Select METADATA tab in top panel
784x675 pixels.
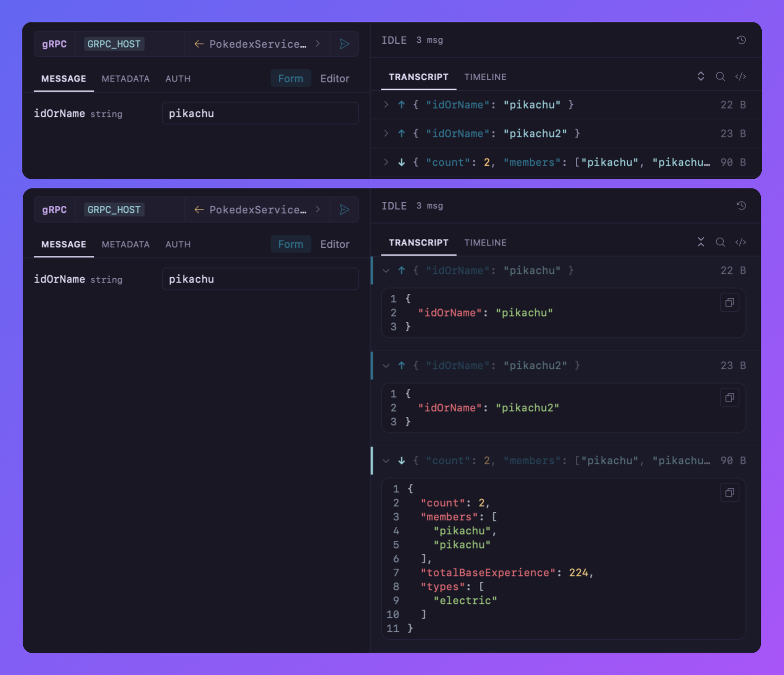tap(126, 79)
